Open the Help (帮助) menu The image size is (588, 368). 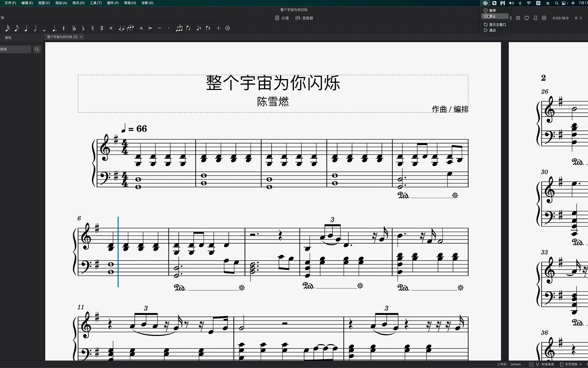[x=130, y=3]
